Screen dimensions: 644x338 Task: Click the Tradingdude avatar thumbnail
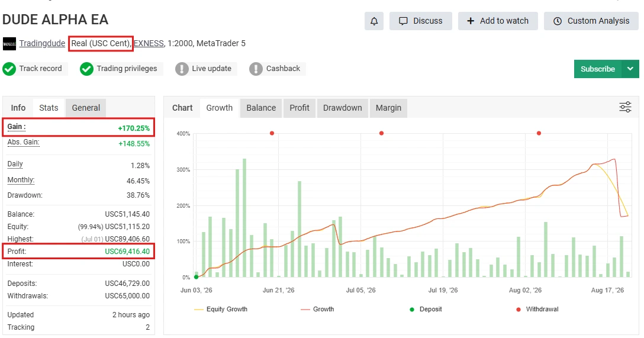click(x=9, y=44)
